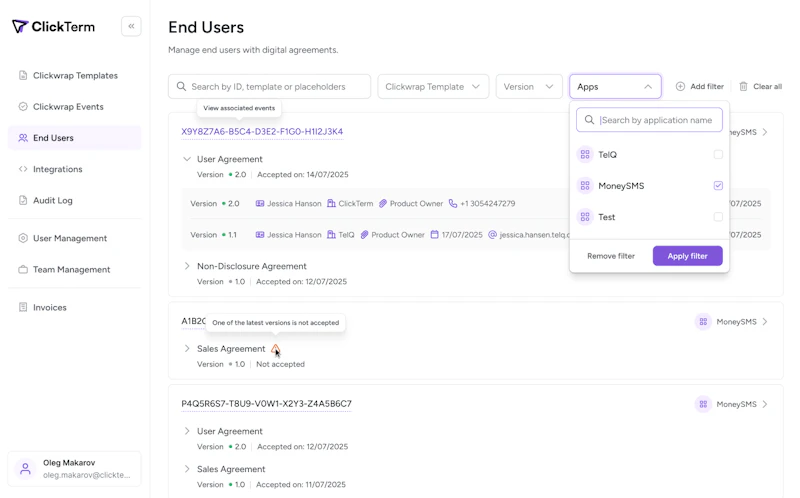The width and height of the screenshot is (800, 498).
Task: Open Clickwrap Templates in sidebar
Action: pos(74,76)
